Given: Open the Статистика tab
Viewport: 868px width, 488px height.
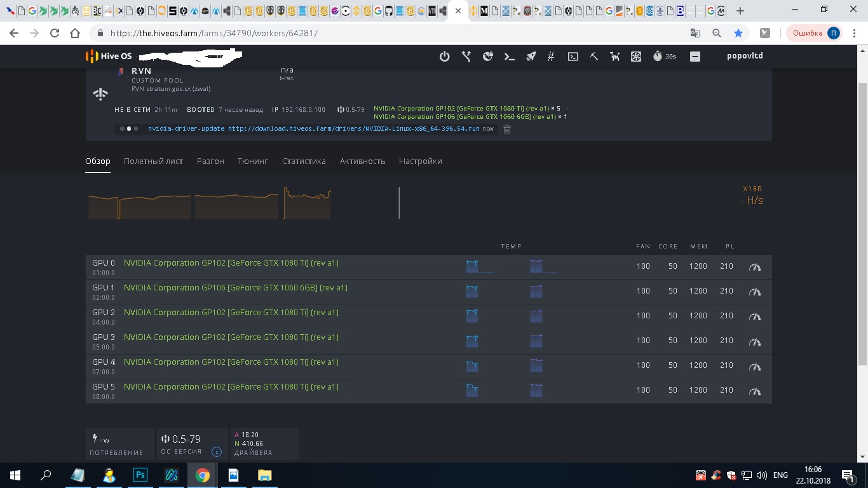Looking at the screenshot, I should point(304,161).
